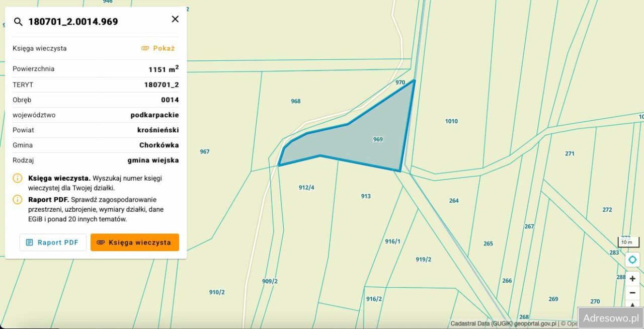The image size is (644, 329).
Task: Select parcel 913 on the map
Action: (366, 196)
